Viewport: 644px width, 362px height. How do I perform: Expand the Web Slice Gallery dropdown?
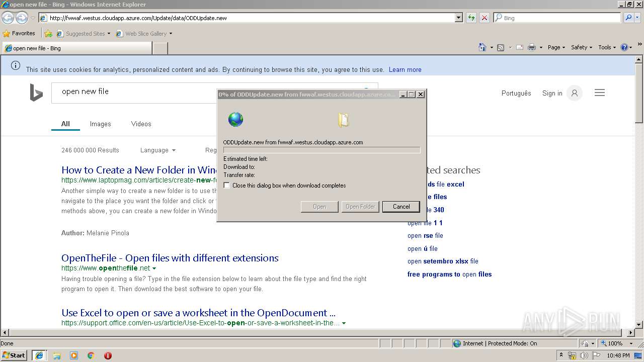[x=171, y=34]
